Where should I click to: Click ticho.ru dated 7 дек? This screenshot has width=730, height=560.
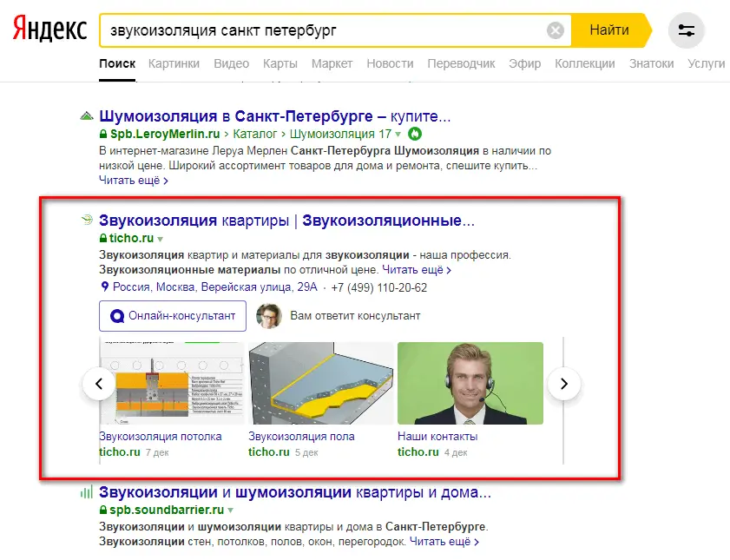(120, 452)
